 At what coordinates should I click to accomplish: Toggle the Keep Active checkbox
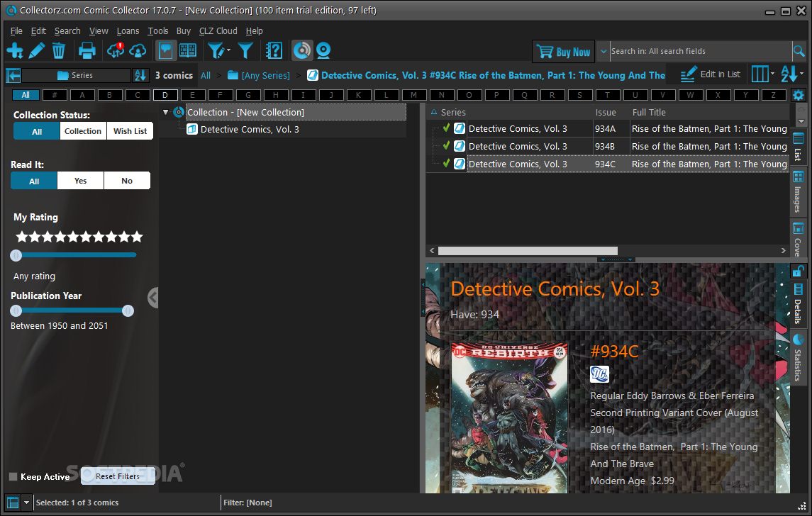click(13, 477)
